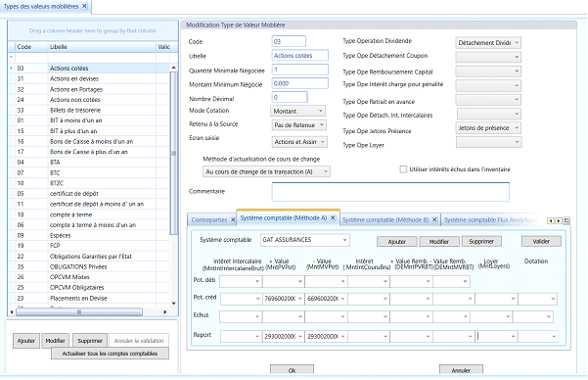This screenshot has height=380, width=588.
Task: Click the Commentaire text box
Action: coord(390,192)
